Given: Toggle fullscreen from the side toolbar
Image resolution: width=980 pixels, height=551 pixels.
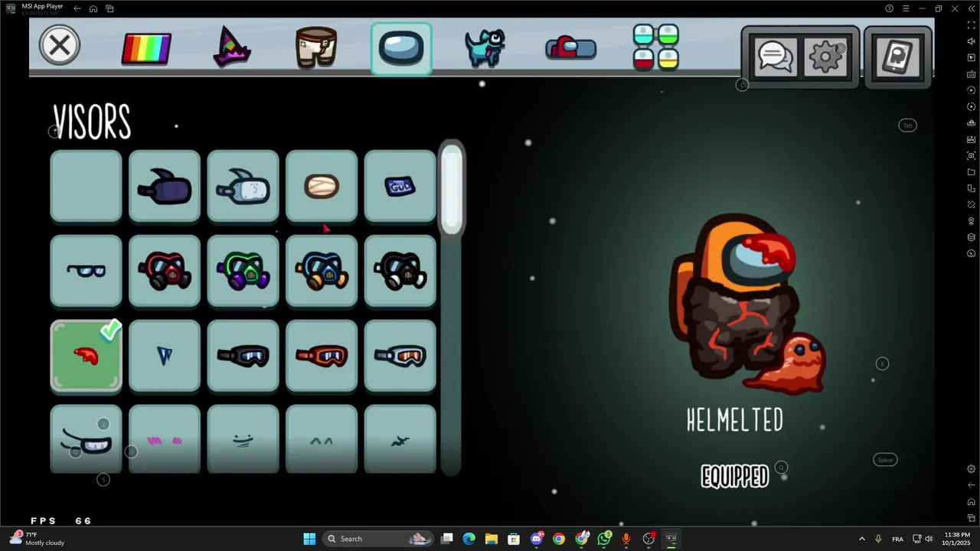Looking at the screenshot, I should click(972, 24).
